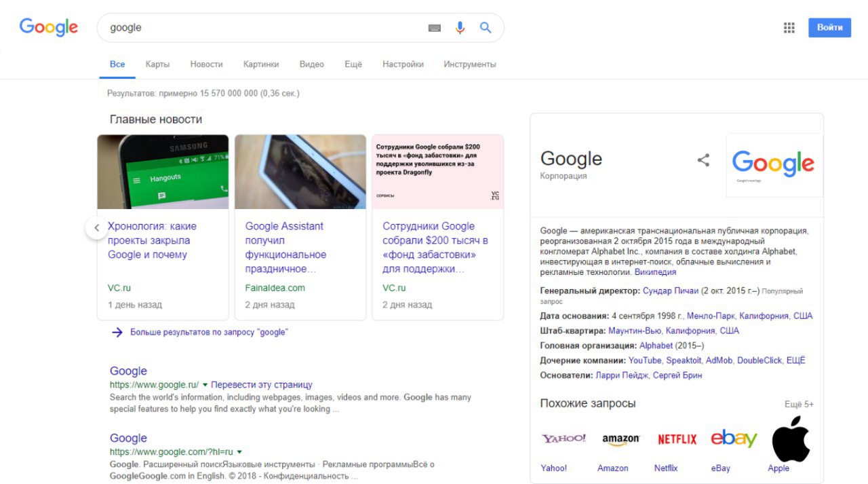Open the on-screen keyboard icon
Viewport: 868px width, 484px height.
pos(435,28)
